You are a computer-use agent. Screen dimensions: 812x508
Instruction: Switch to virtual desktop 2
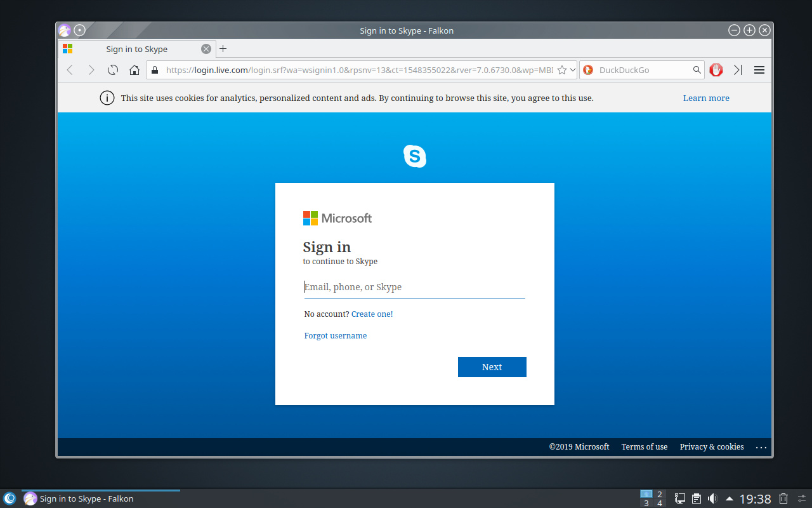tap(660, 494)
